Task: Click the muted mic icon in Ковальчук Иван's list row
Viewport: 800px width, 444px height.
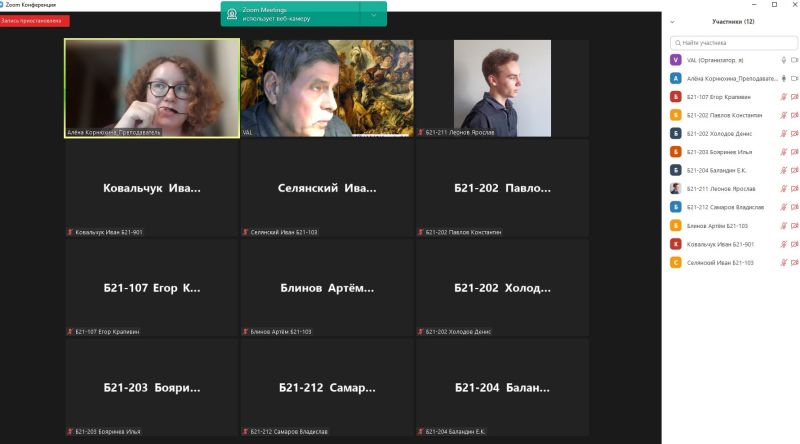Action: tap(784, 244)
